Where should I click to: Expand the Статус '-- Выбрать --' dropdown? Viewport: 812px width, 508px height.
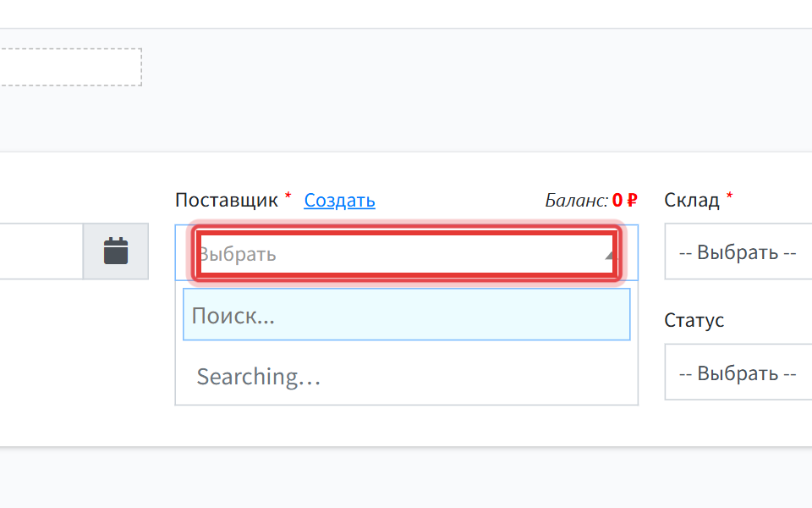click(738, 373)
